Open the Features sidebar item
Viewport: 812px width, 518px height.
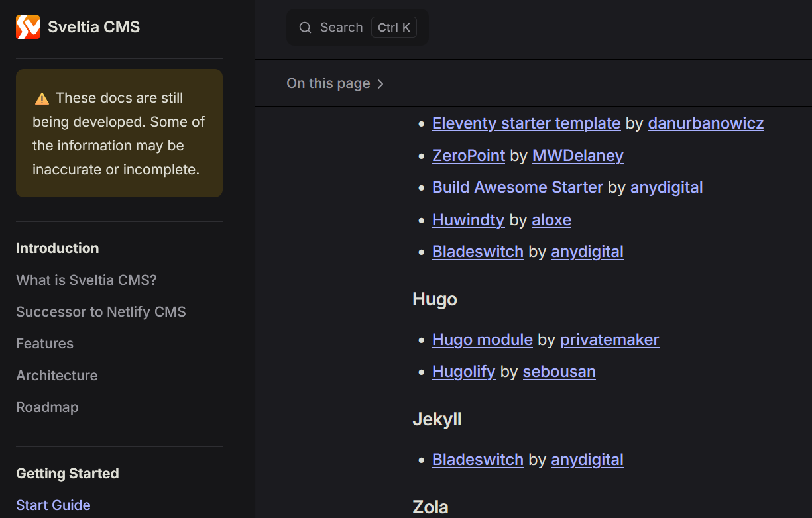[x=44, y=344]
